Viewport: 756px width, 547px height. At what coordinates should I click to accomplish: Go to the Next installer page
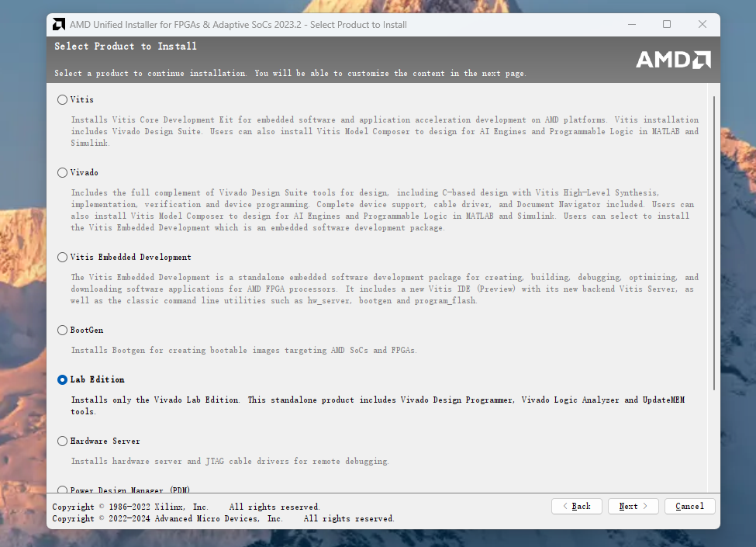633,506
